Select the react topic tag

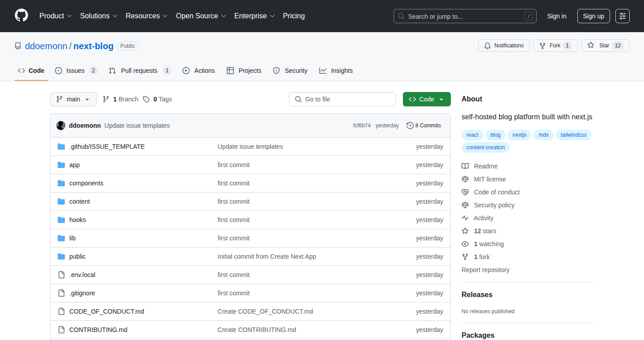472,135
